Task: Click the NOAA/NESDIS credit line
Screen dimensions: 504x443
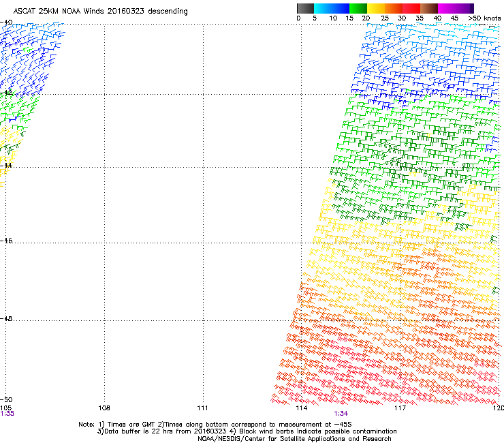Action: [x=294, y=439]
